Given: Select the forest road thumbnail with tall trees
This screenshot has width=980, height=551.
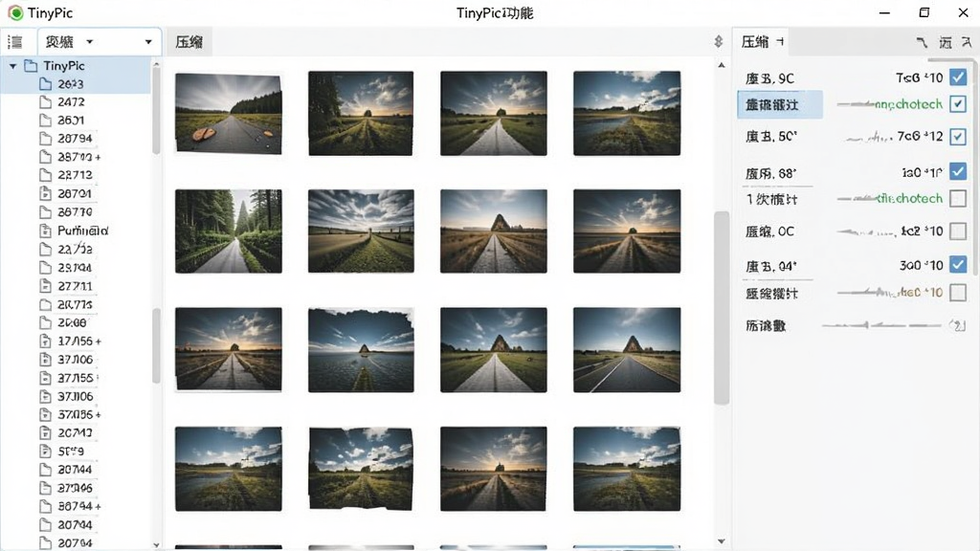Looking at the screenshot, I should tap(228, 231).
